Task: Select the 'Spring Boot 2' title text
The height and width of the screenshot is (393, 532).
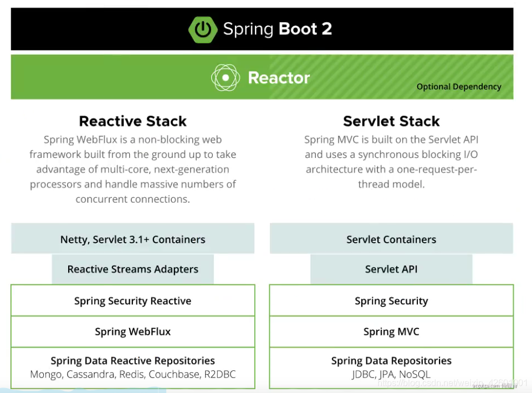Action: (278, 29)
